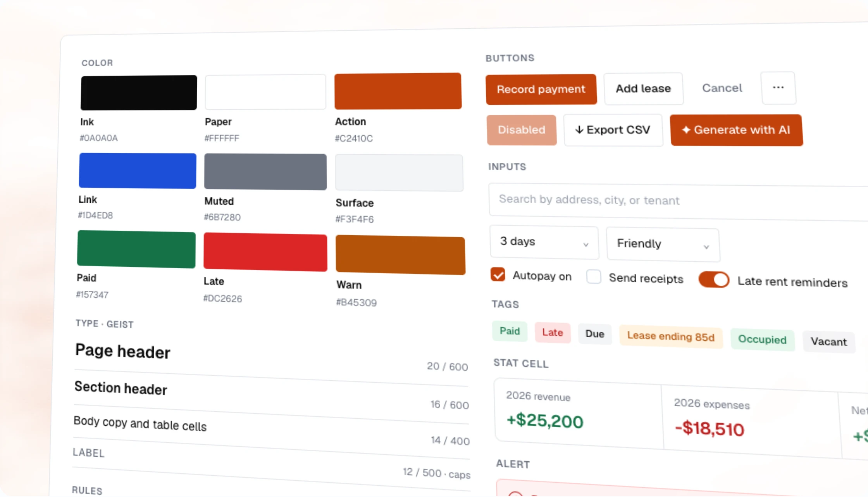This screenshot has width=868, height=497.
Task: Click the Record payment button
Action: 541,89
